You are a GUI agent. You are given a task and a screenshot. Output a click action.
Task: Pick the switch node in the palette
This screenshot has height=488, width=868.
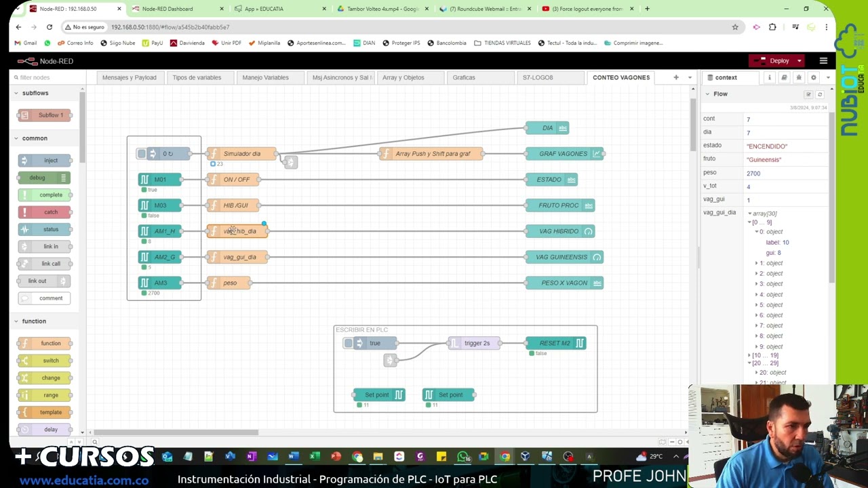tap(44, 361)
